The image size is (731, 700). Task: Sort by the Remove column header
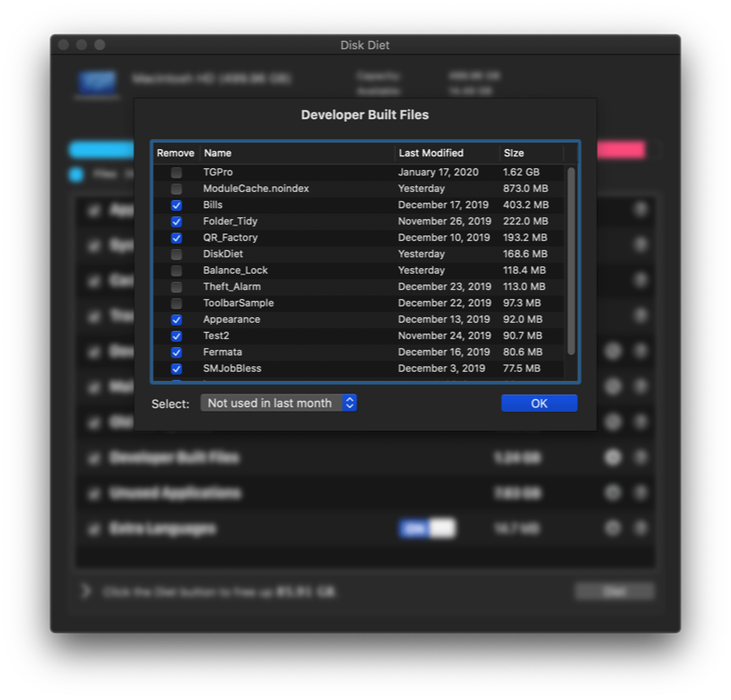point(175,153)
